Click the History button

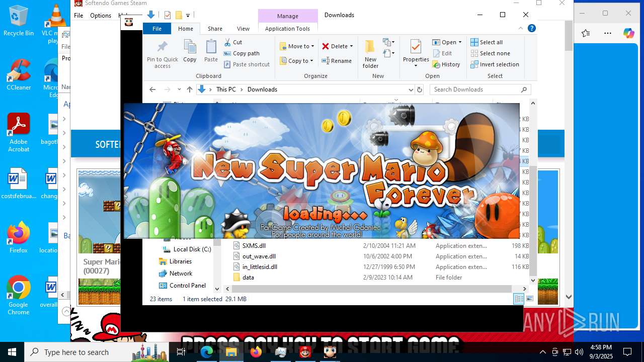tap(446, 64)
